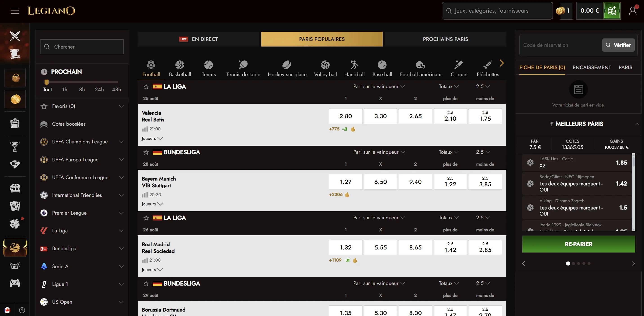Click the Prochain slider handle at Tout
This screenshot has height=316, width=644.
[46, 82]
